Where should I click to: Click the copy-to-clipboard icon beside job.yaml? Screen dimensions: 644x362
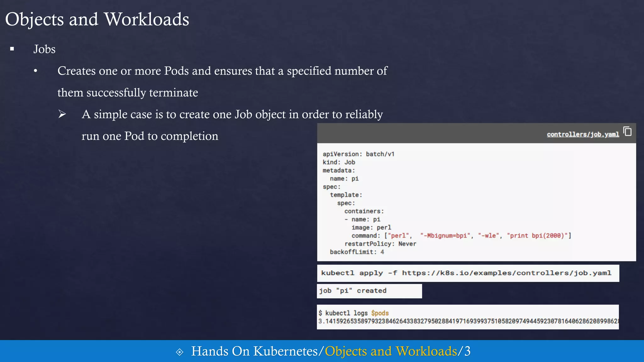coord(627,131)
